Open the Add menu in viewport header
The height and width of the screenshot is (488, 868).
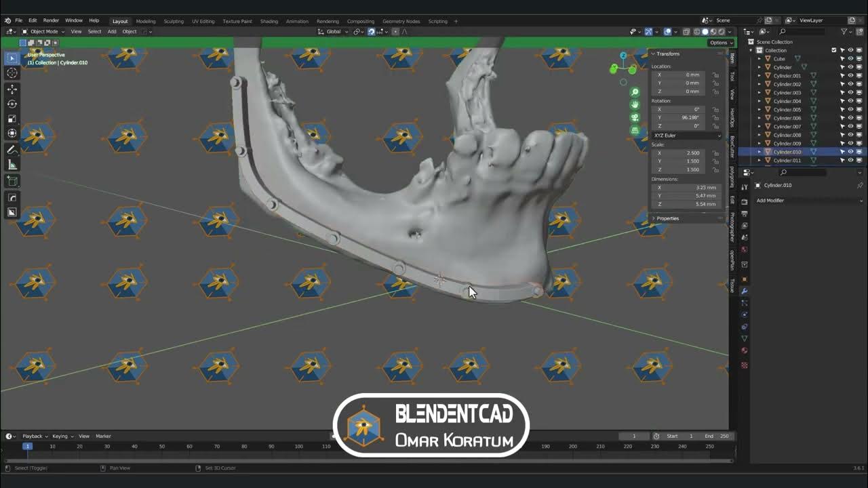click(x=112, y=32)
